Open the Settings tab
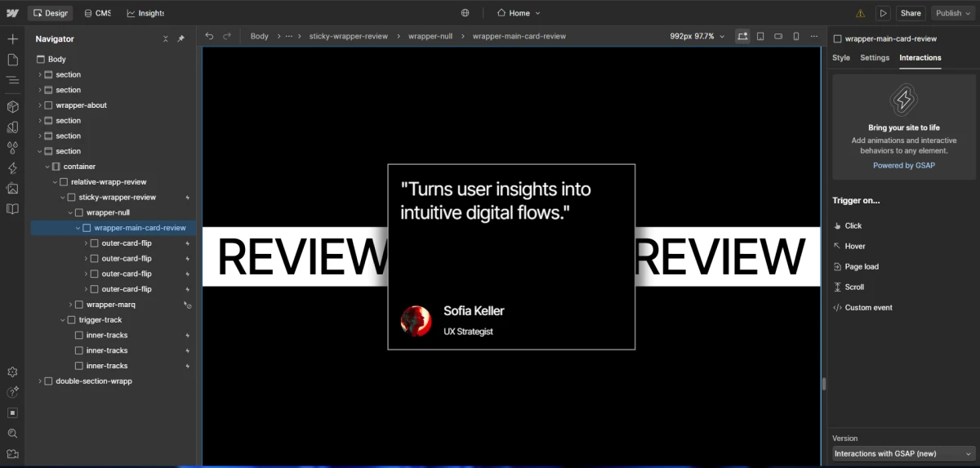The height and width of the screenshot is (468, 980). [875, 58]
